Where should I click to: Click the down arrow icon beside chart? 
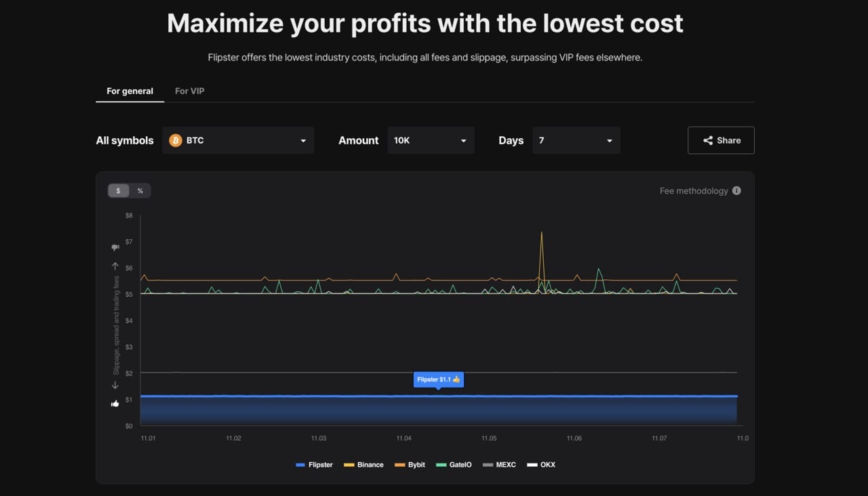pyautogui.click(x=115, y=385)
